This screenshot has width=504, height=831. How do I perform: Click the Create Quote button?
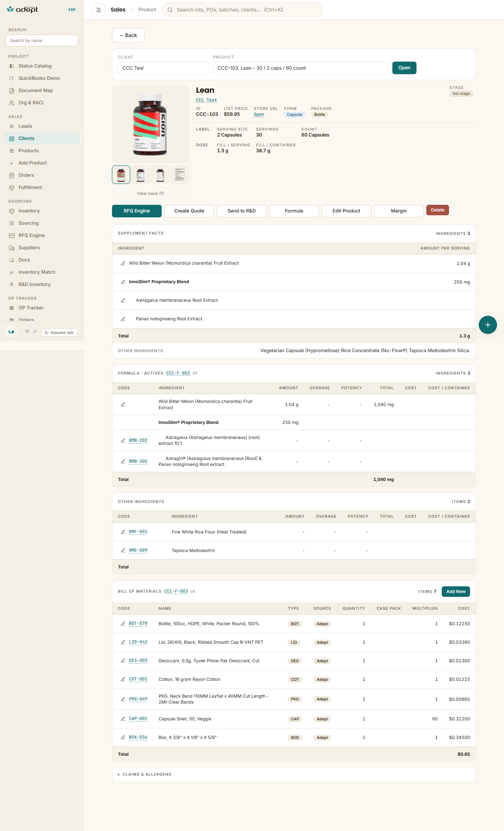pyautogui.click(x=189, y=211)
